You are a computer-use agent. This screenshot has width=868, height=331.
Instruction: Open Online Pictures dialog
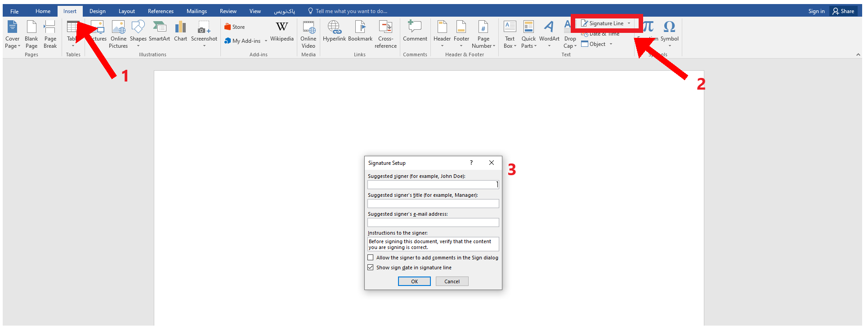point(118,34)
